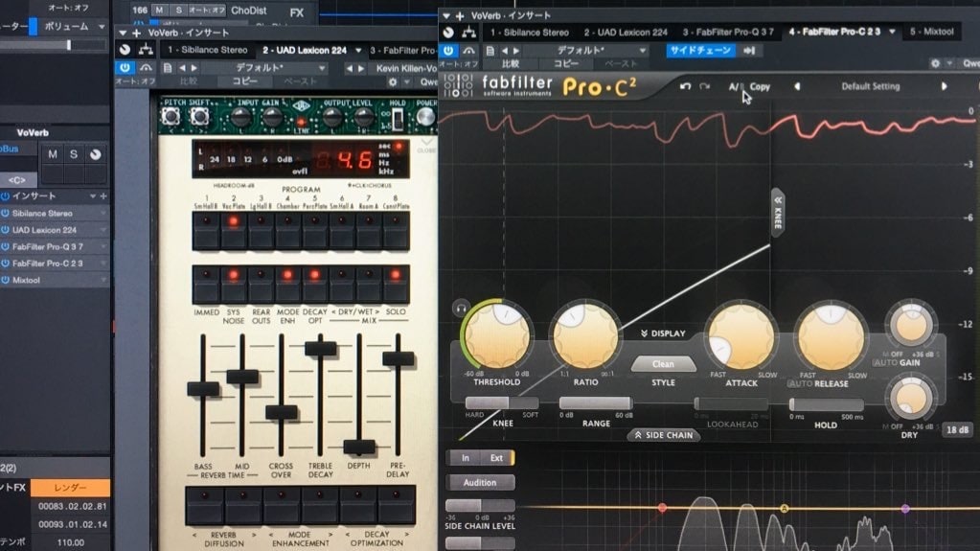Click the knob icon in Pro-C 2 window header

tap(448, 32)
